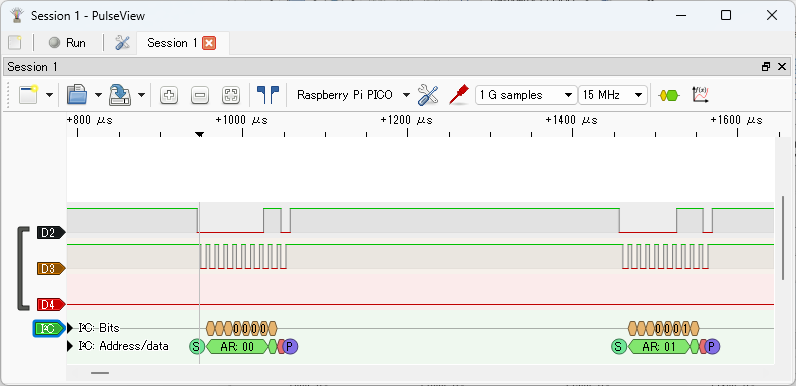Click the AR: 01 address annotation
This screenshot has width=796, height=386.
659,346
